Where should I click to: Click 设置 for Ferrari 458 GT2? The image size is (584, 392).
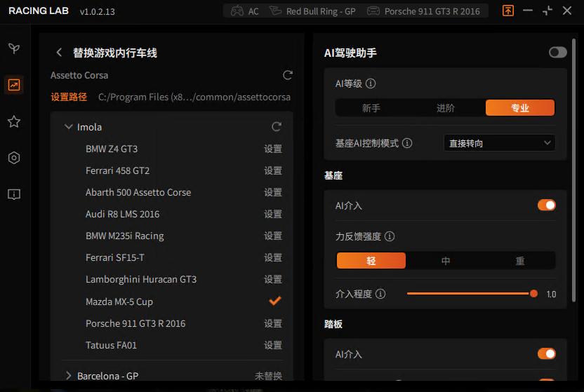coord(273,170)
